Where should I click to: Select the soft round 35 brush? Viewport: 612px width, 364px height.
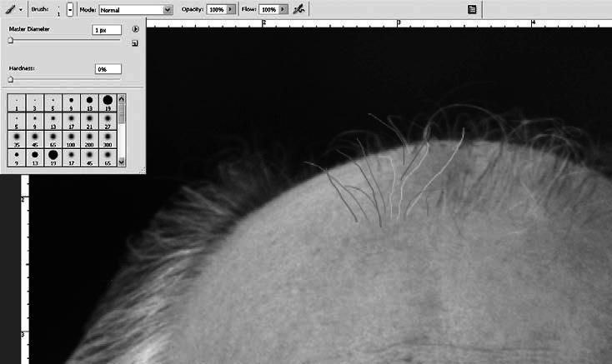(x=17, y=140)
